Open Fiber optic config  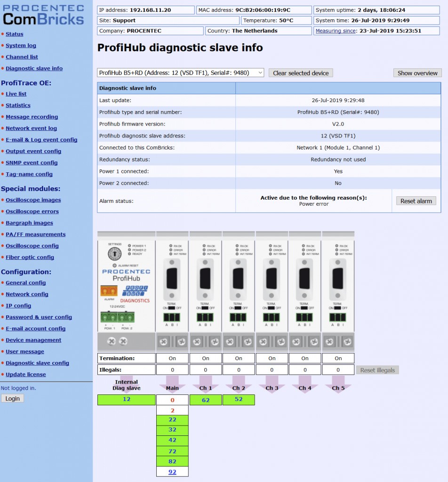click(x=30, y=257)
